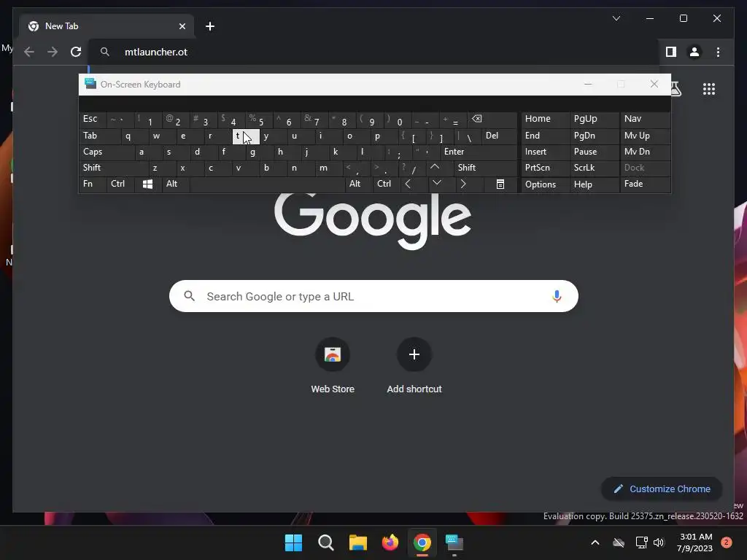The image size is (747, 560).
Task: Open Chrome side panel icon
Action: (x=671, y=52)
